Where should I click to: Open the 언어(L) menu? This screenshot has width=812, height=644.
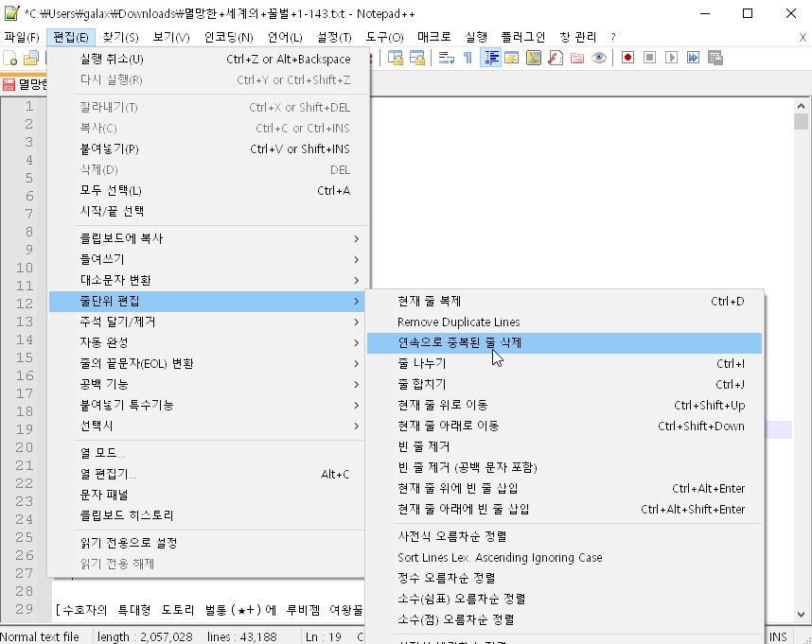285,37
